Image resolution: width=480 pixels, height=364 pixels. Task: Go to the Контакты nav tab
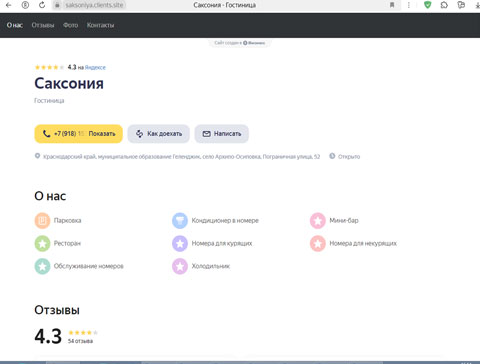point(100,25)
